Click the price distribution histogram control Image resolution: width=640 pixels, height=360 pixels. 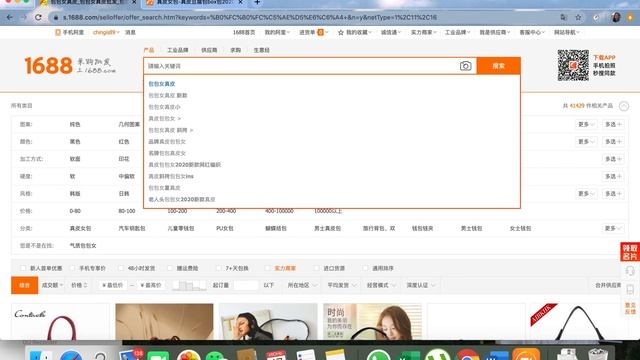189,285
